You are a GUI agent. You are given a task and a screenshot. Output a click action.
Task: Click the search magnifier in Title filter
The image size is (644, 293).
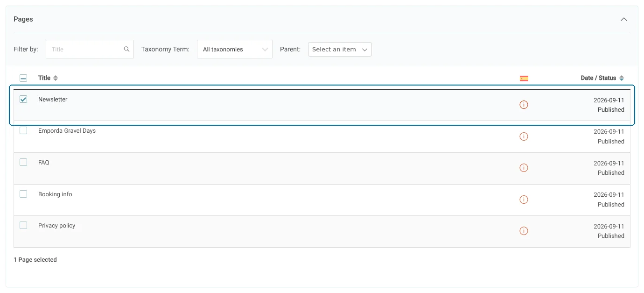pos(126,49)
